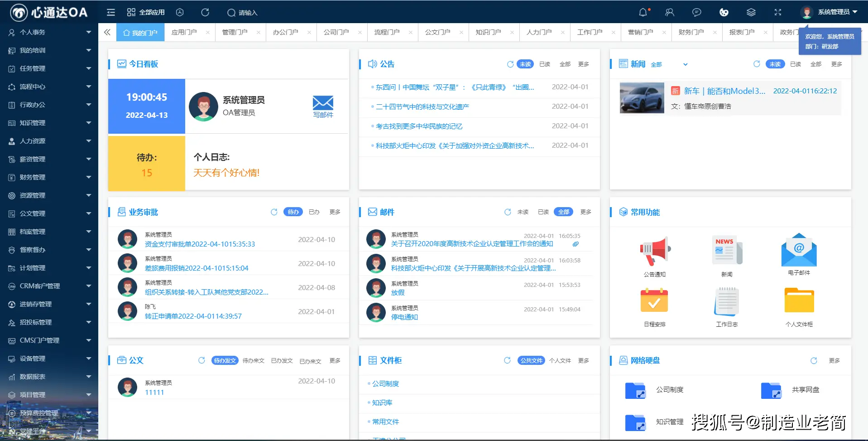Refresh the 网络硬盘 panel

pos(814,361)
